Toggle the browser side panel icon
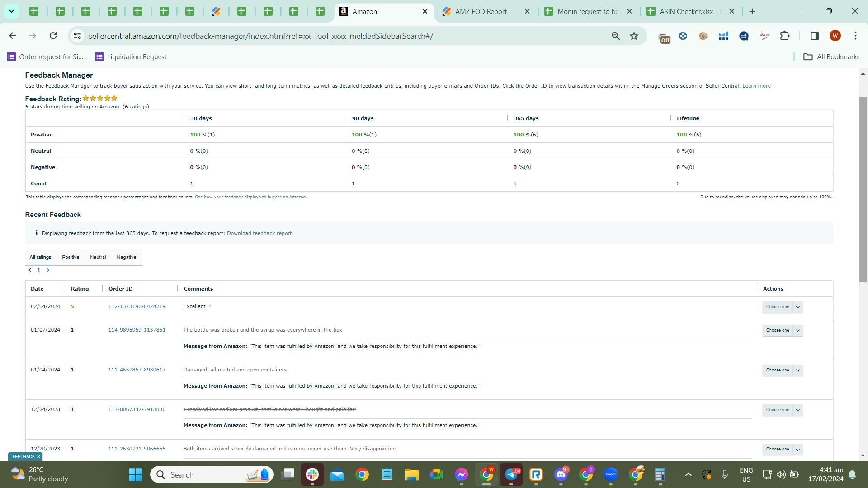The image size is (868, 488). (x=815, y=36)
